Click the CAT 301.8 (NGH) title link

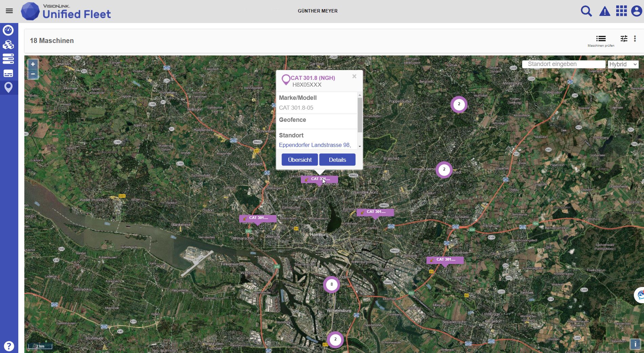(313, 78)
